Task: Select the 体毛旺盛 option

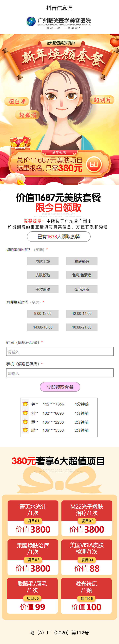Action: pos(82,290)
